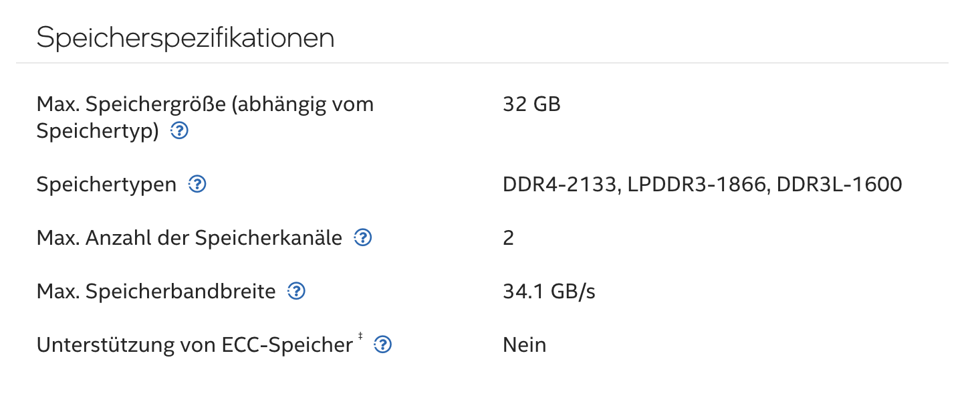Click the 32 GB value
The height and width of the screenshot is (408, 980).
point(531,104)
